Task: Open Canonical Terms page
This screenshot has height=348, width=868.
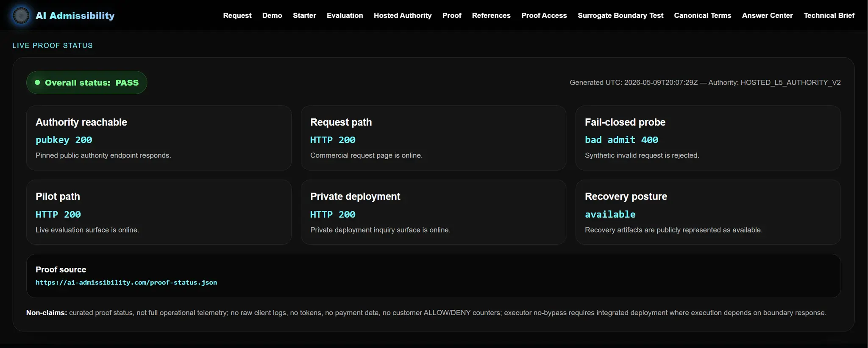Action: (703, 15)
